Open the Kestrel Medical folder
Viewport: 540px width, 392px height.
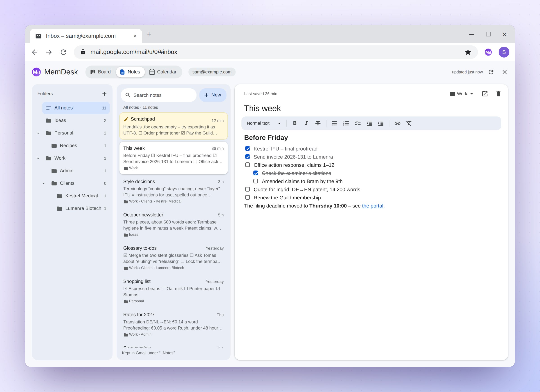point(76,196)
